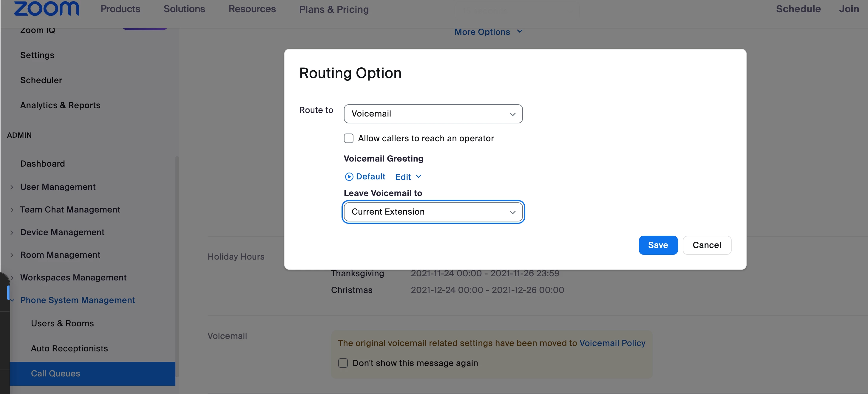This screenshot has width=868, height=394.
Task: Enable Allow callers to reach an operator
Action: (x=348, y=138)
